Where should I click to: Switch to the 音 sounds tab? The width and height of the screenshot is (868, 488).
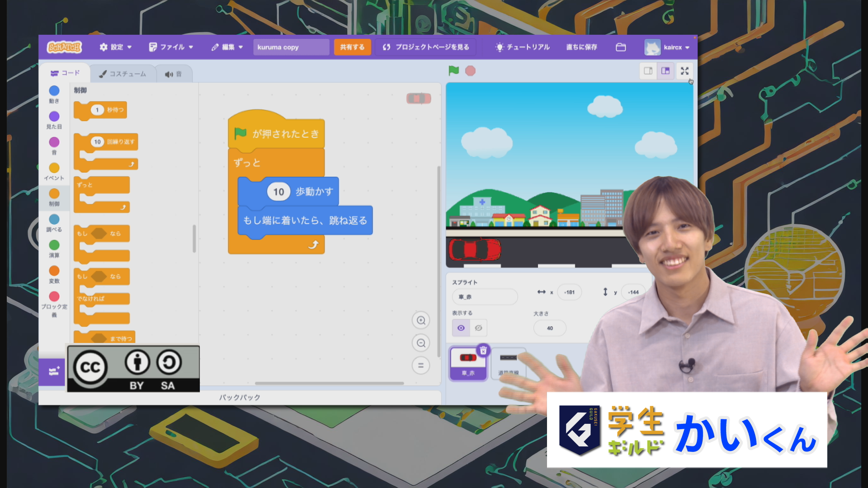point(174,74)
